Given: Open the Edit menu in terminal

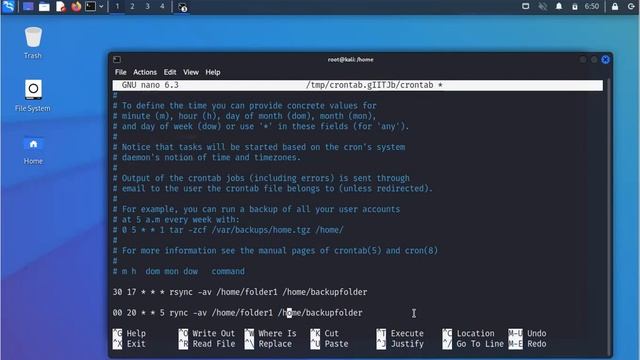Looking at the screenshot, I should click(x=170, y=72).
